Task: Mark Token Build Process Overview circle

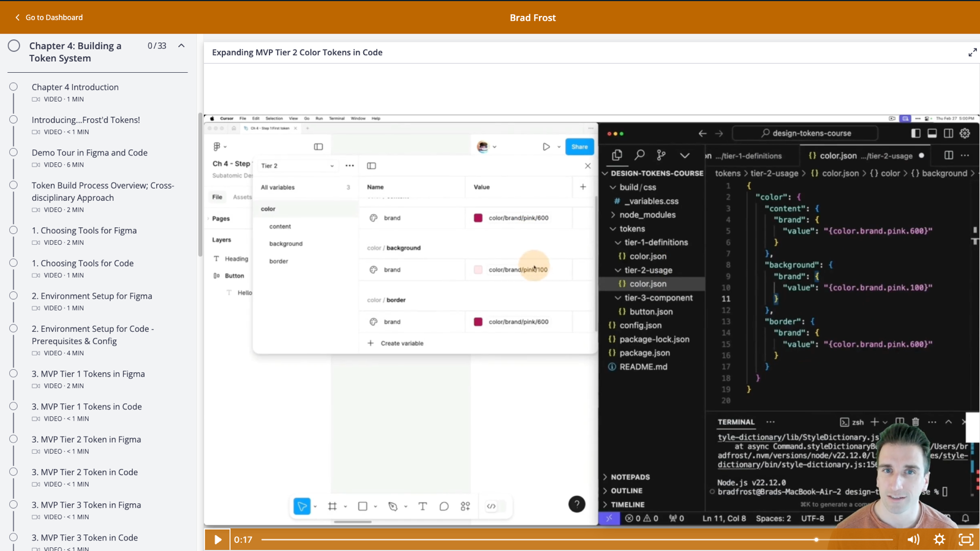Action: [13, 186]
